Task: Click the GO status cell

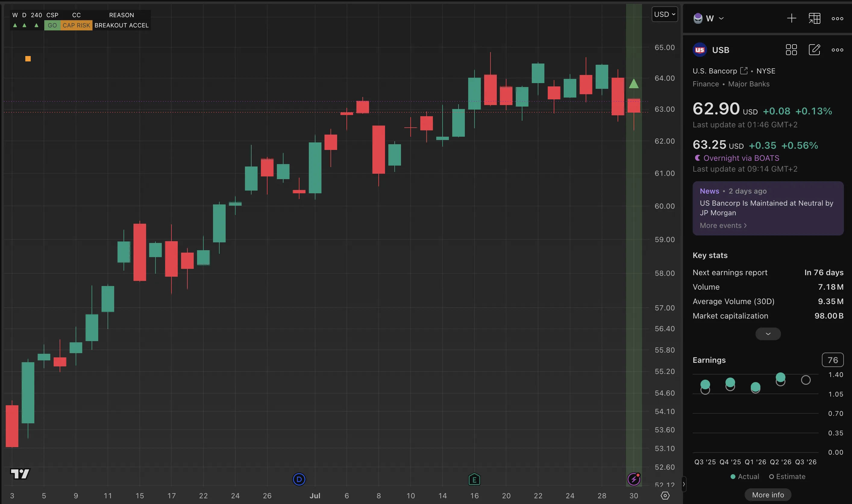Action: coord(52,25)
